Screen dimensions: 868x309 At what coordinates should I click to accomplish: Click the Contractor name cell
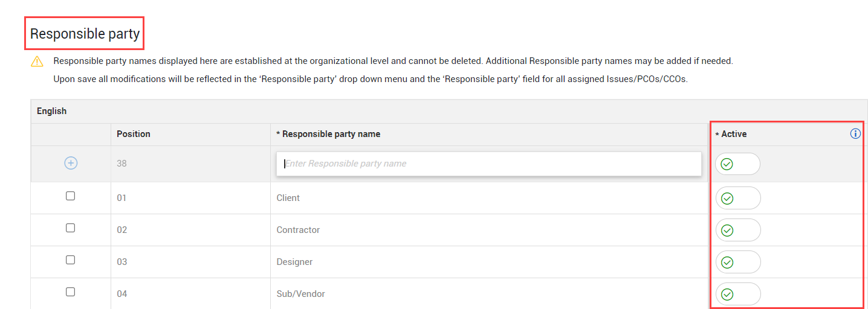tap(299, 230)
